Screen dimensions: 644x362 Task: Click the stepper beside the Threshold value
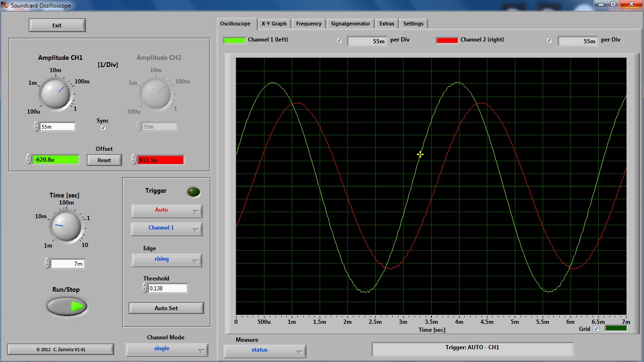click(145, 288)
